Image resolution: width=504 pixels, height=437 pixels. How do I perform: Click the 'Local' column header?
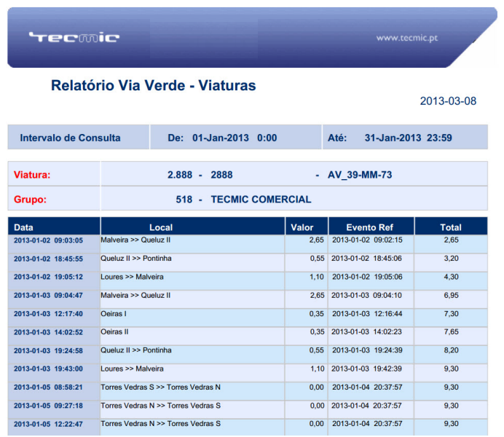point(161,227)
